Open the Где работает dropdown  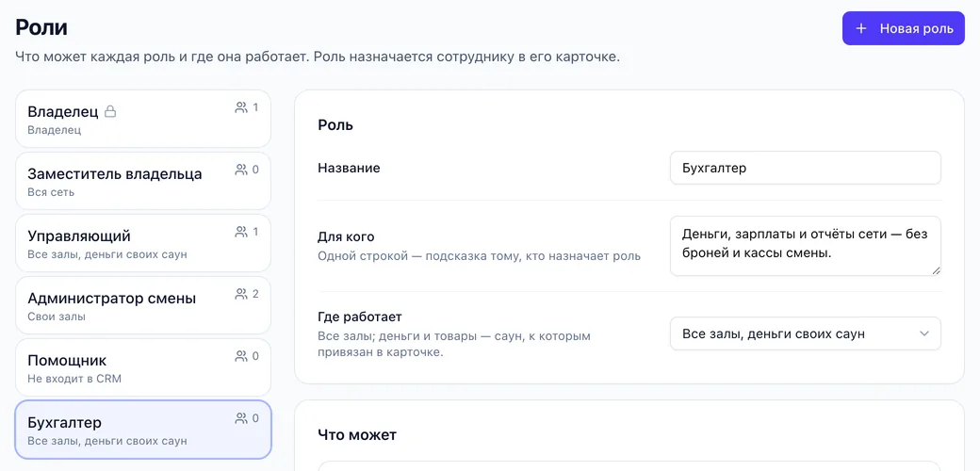tap(805, 333)
